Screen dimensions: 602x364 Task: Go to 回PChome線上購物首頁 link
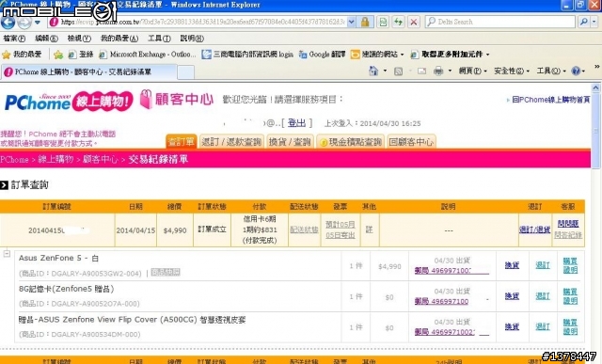click(x=550, y=100)
